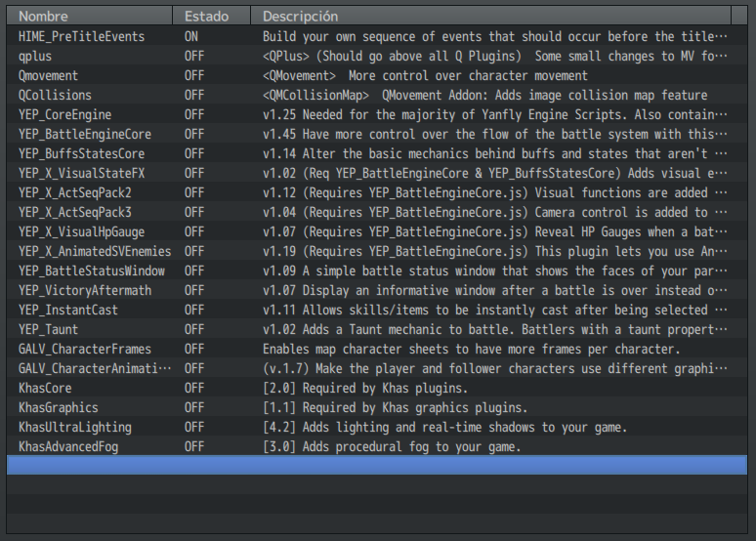Click description 'Required by Khas plugins.'

point(364,388)
